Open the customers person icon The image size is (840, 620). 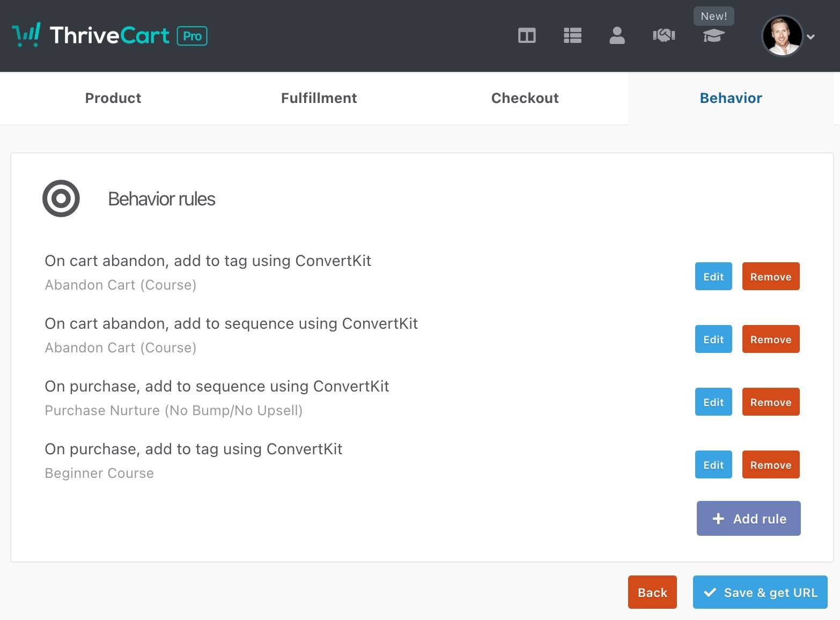point(617,36)
